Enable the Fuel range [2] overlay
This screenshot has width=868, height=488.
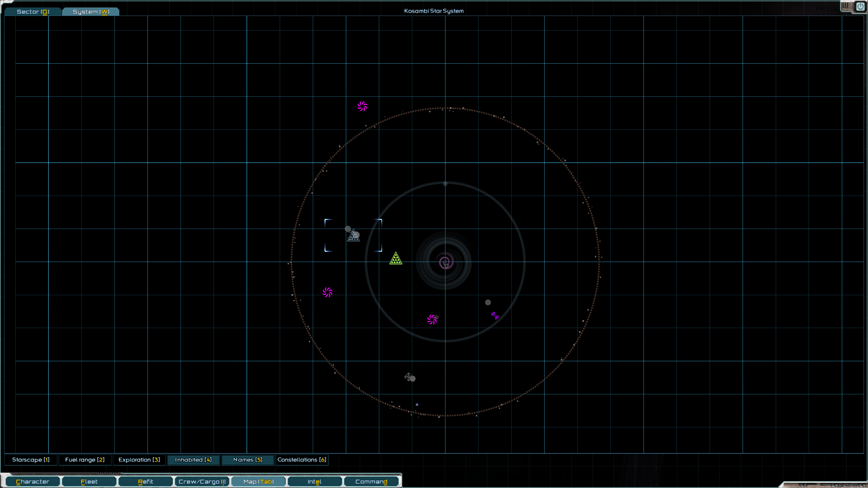pos(85,460)
